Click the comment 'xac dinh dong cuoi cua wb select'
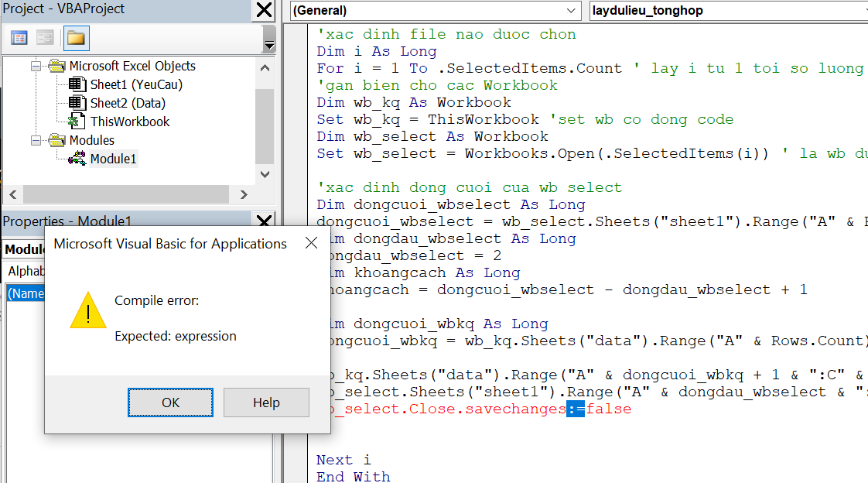The width and height of the screenshot is (868, 483). click(470, 188)
